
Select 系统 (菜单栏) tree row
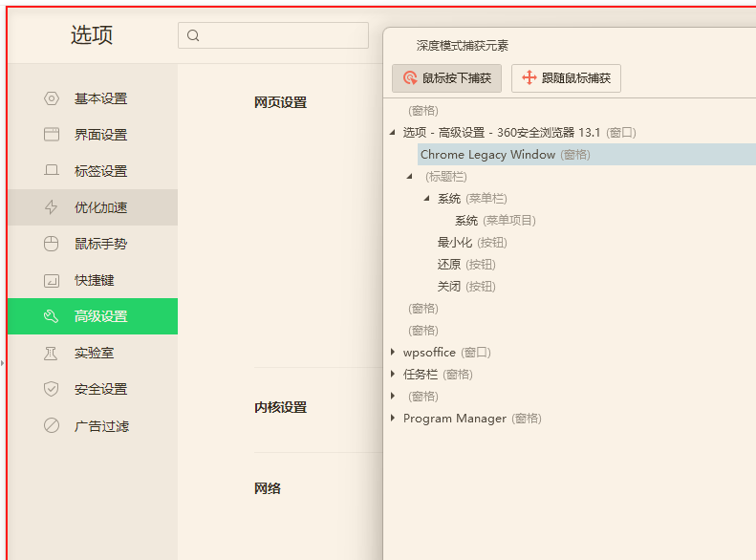point(472,199)
